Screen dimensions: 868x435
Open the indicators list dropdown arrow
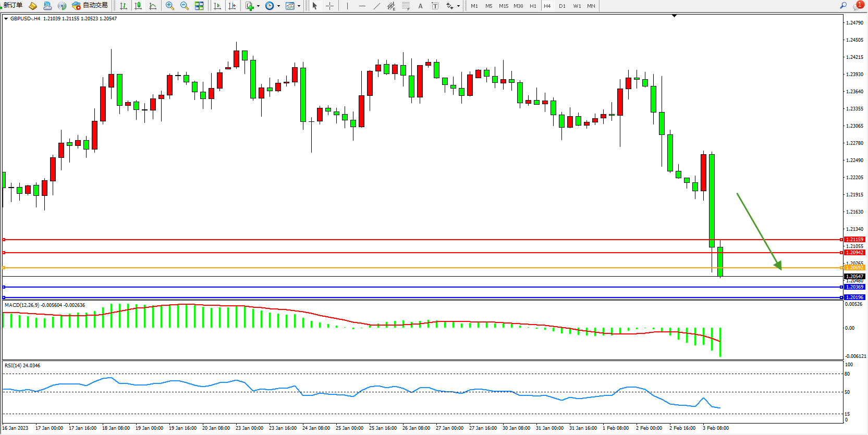pos(258,6)
